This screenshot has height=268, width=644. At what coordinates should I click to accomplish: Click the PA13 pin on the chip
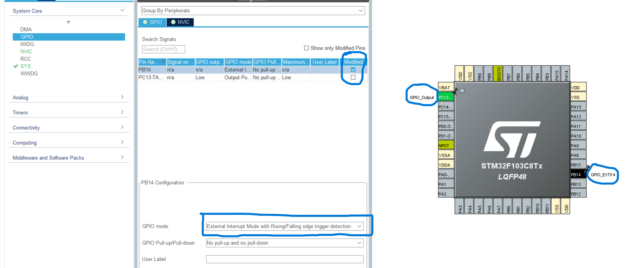[x=578, y=107]
